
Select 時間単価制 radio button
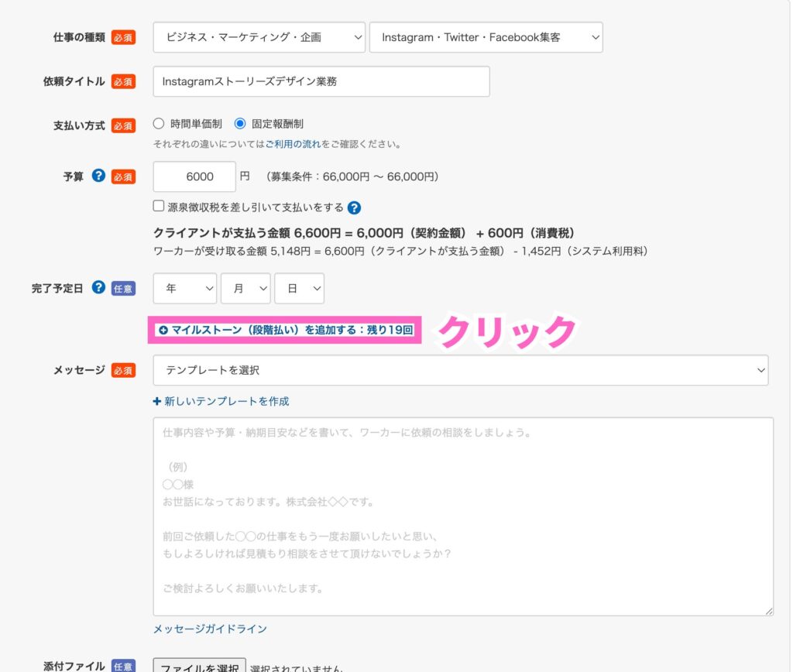click(x=159, y=123)
